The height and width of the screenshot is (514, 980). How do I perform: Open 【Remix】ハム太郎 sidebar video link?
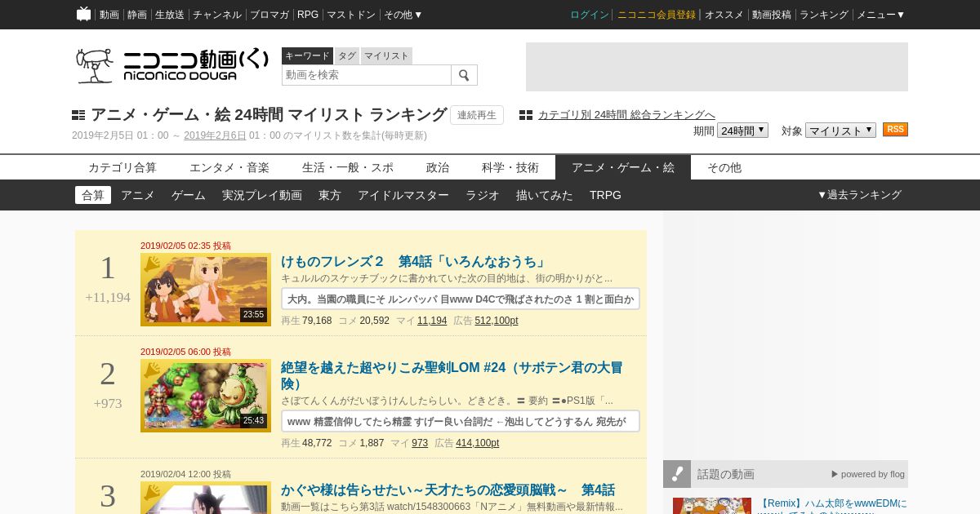pos(832,504)
